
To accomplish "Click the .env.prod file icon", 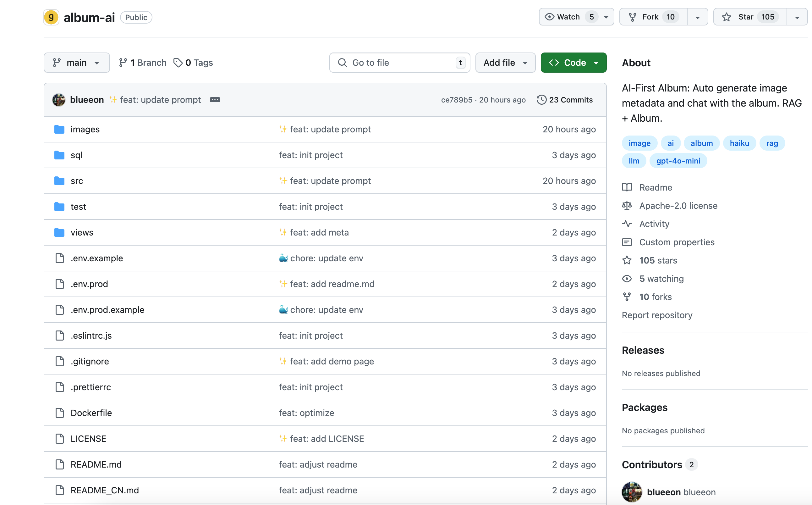I will (60, 284).
